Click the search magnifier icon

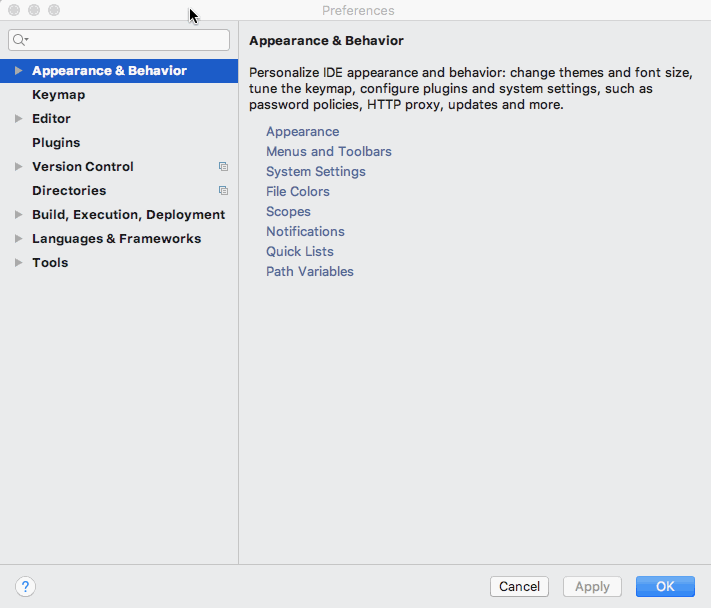pyautogui.click(x=19, y=40)
